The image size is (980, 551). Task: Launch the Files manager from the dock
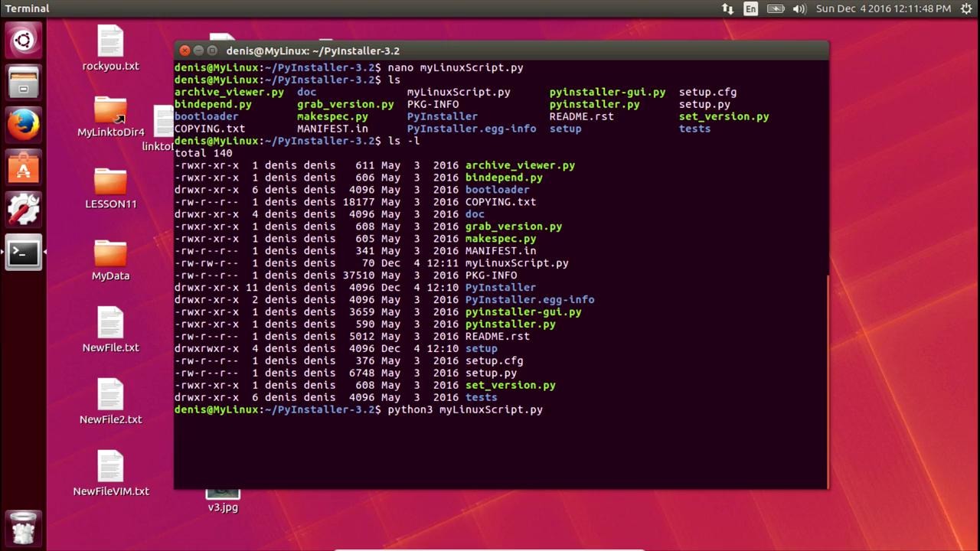[x=23, y=82]
